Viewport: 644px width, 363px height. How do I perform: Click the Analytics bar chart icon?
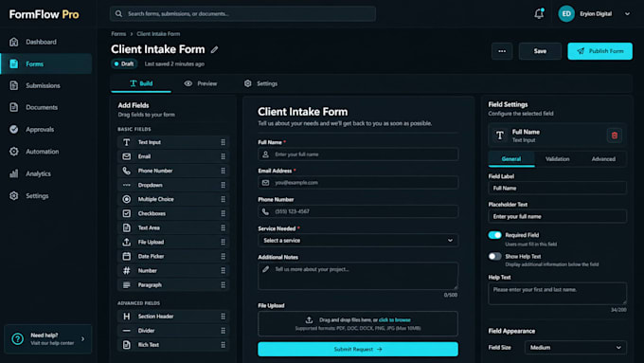click(14, 173)
